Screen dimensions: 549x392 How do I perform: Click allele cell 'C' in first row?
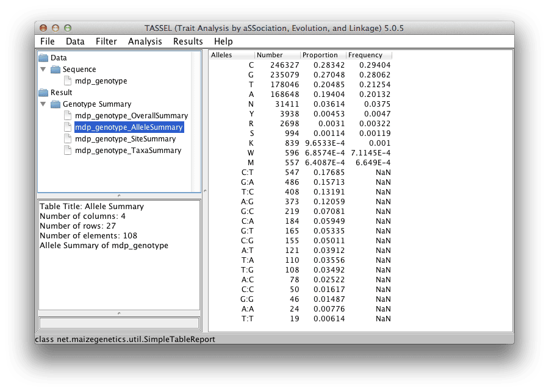click(251, 65)
